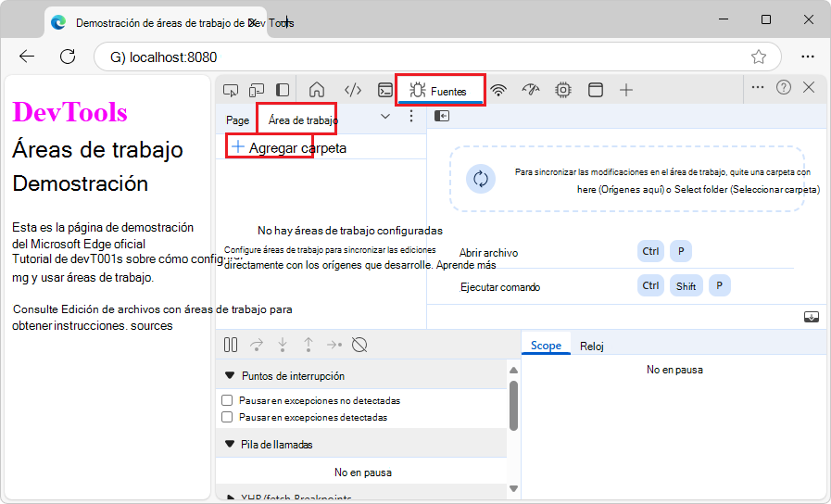Image resolution: width=831 pixels, height=504 pixels.
Task: Close the Demostración browser tab
Action: click(x=253, y=23)
